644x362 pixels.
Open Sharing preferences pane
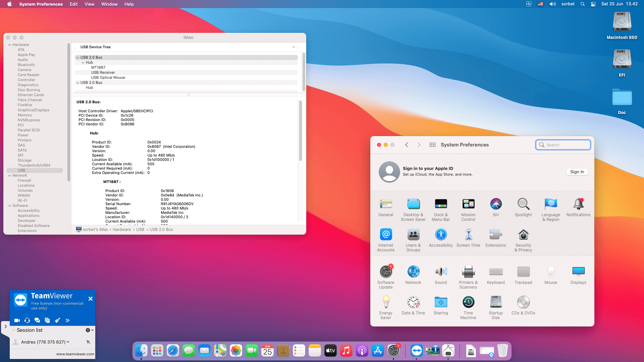tap(441, 306)
